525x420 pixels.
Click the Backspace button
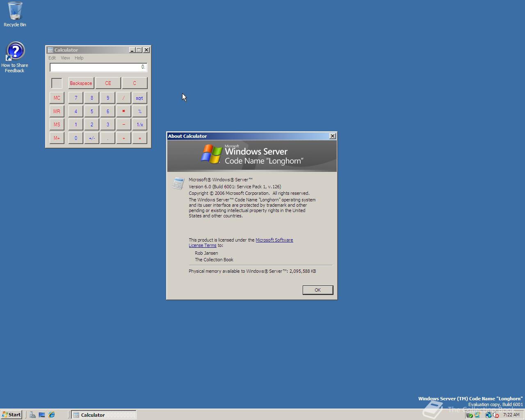point(81,83)
